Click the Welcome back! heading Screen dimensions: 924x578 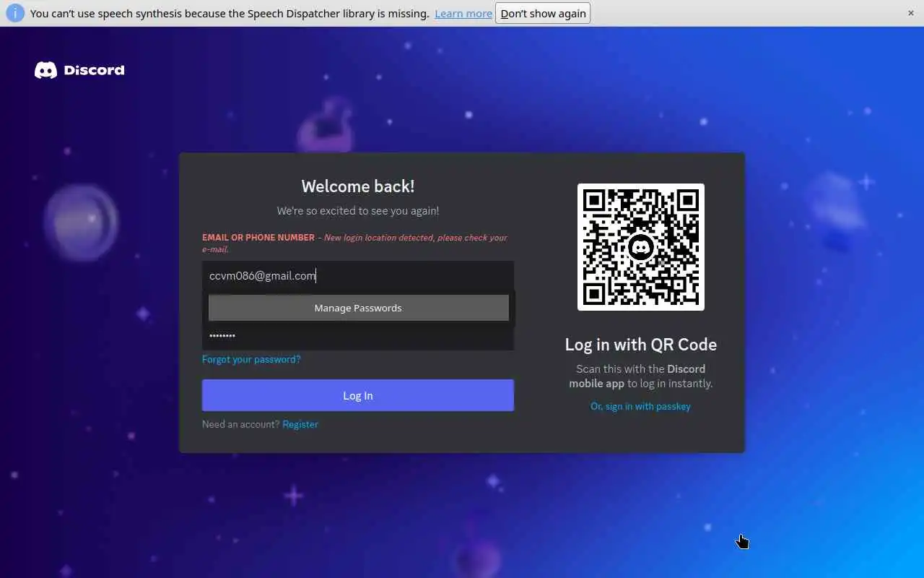tap(358, 186)
